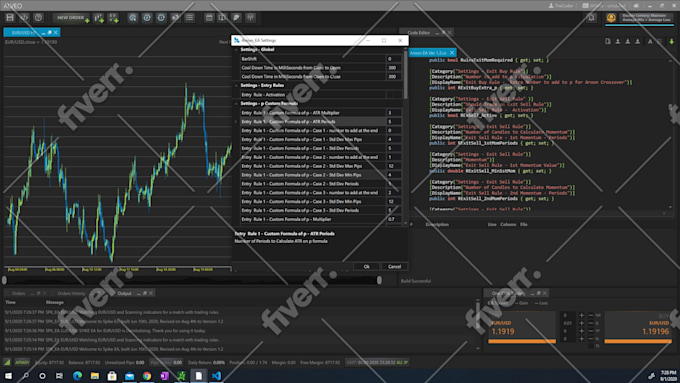Open the Orders History tab
This screenshot has height=383, width=680.
(x=71, y=293)
